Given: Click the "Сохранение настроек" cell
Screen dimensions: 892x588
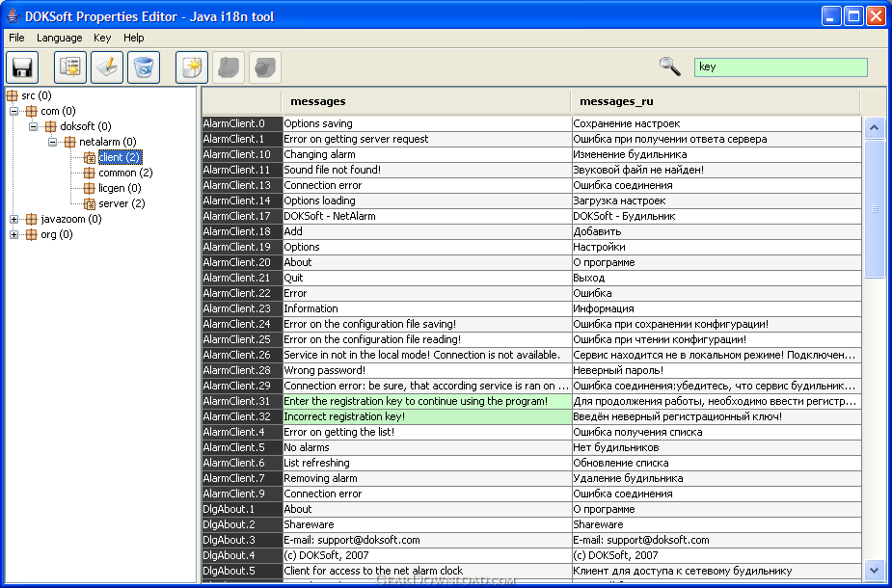Looking at the screenshot, I should [716, 123].
